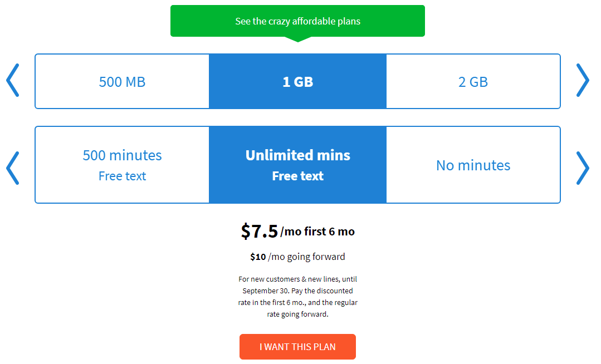The width and height of the screenshot is (601, 364).
Task: Click the $7.5 discounted price
Action: tap(259, 231)
